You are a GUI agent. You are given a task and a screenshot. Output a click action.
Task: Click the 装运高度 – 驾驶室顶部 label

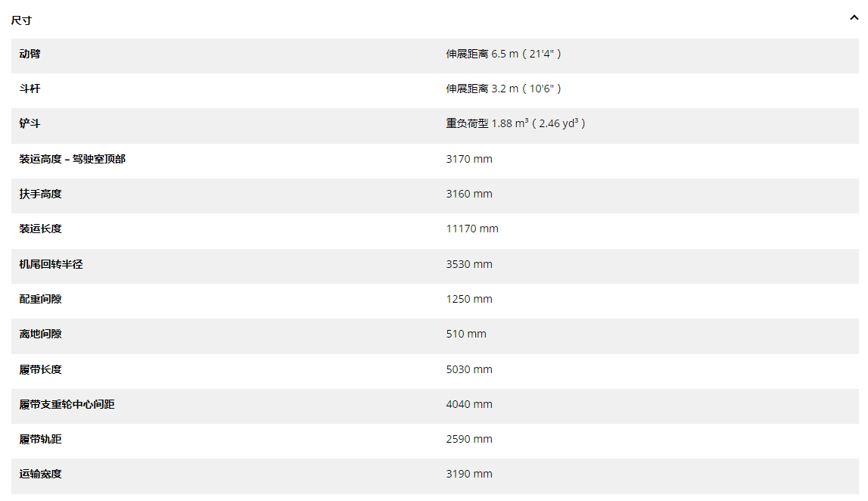(x=73, y=159)
